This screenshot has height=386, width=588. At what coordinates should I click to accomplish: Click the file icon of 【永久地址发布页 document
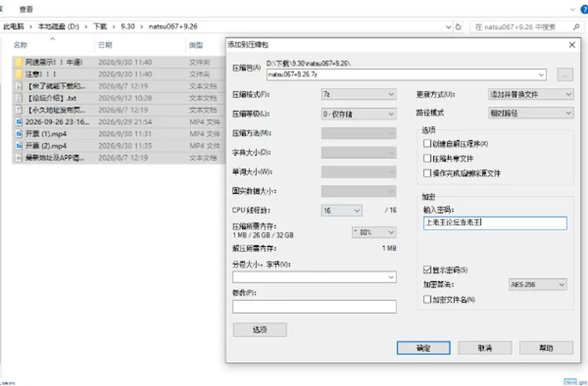pyautogui.click(x=19, y=110)
